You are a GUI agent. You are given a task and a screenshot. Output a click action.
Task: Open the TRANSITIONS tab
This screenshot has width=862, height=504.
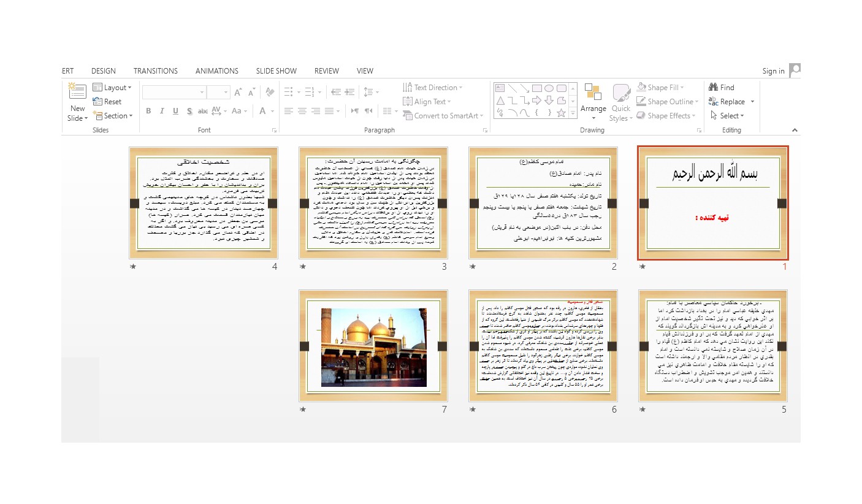156,71
